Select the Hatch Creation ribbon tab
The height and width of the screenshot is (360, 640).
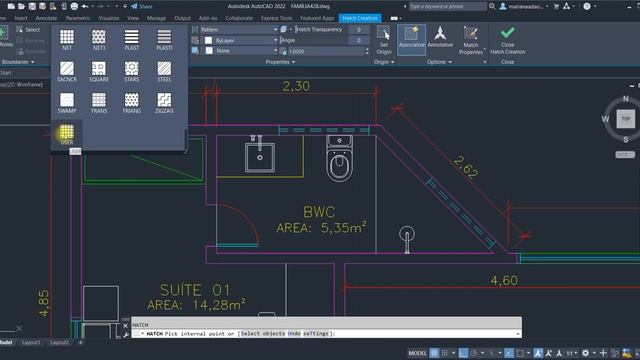[360, 18]
